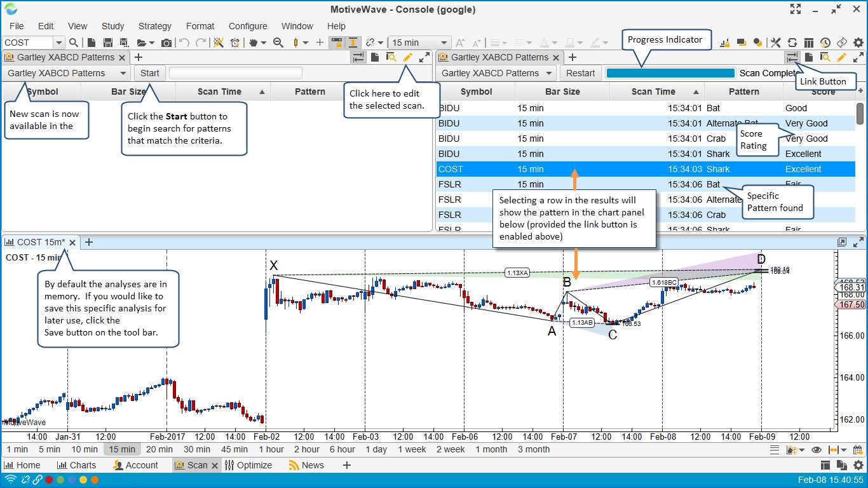
Task: Click the red status dot in status bar
Action: point(49,480)
